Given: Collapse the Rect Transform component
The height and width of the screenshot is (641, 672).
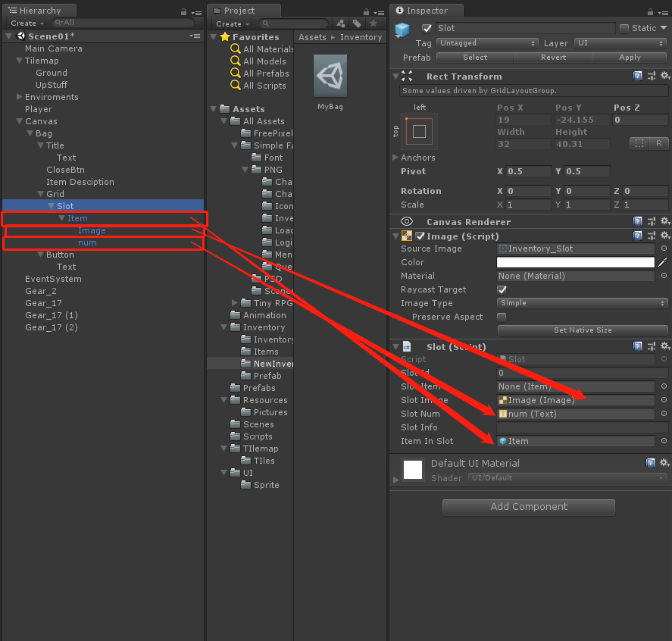Looking at the screenshot, I should coord(395,77).
